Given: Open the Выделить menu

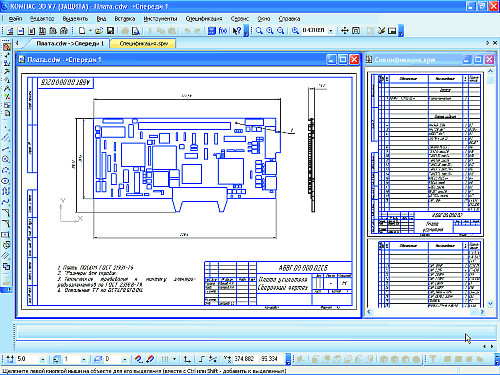Looking at the screenshot, I should click(x=75, y=19).
